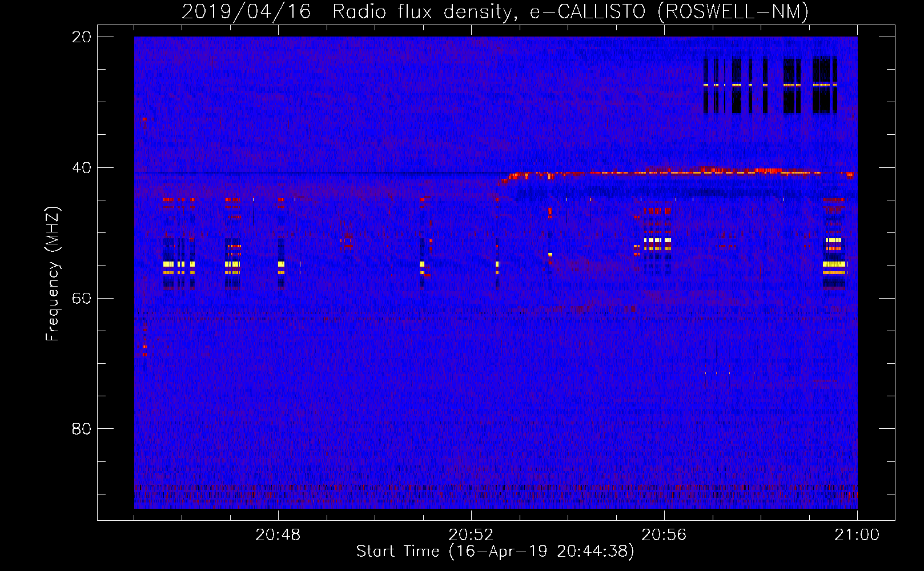Click the bright red emission line near 40 MHz

click(677, 172)
